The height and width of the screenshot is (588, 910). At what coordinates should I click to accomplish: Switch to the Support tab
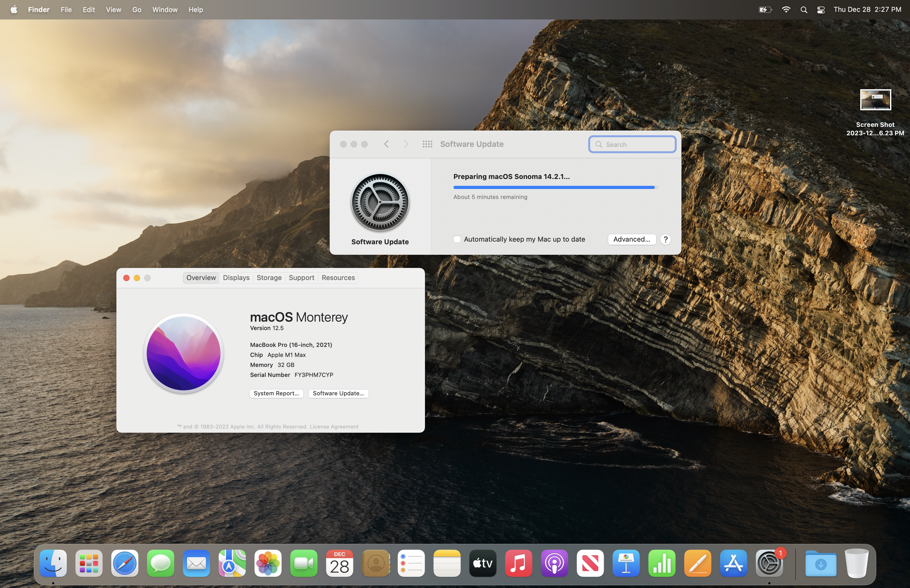[x=301, y=278]
